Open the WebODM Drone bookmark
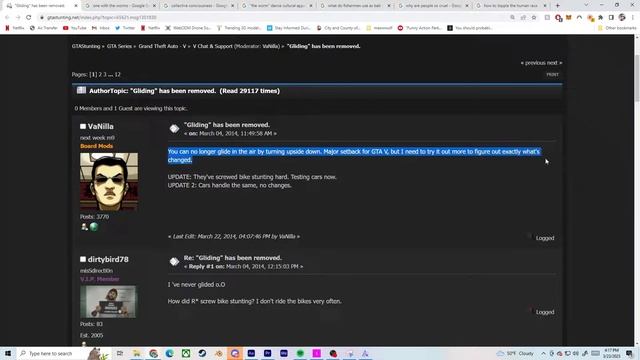This screenshot has width=640, height=360. (188, 28)
